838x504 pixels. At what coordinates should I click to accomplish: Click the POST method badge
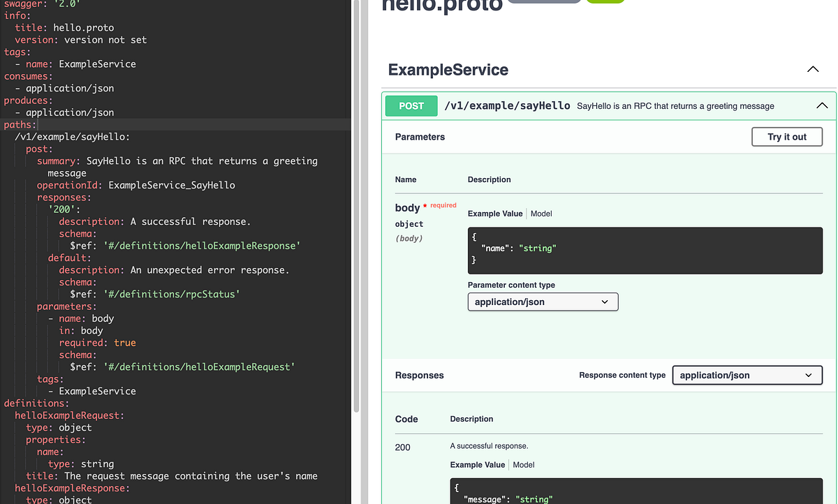point(411,105)
